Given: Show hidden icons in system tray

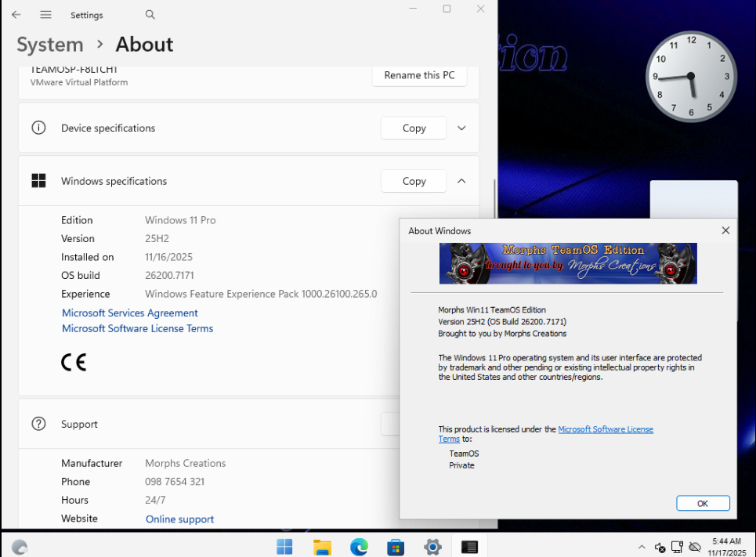Looking at the screenshot, I should coord(642,547).
